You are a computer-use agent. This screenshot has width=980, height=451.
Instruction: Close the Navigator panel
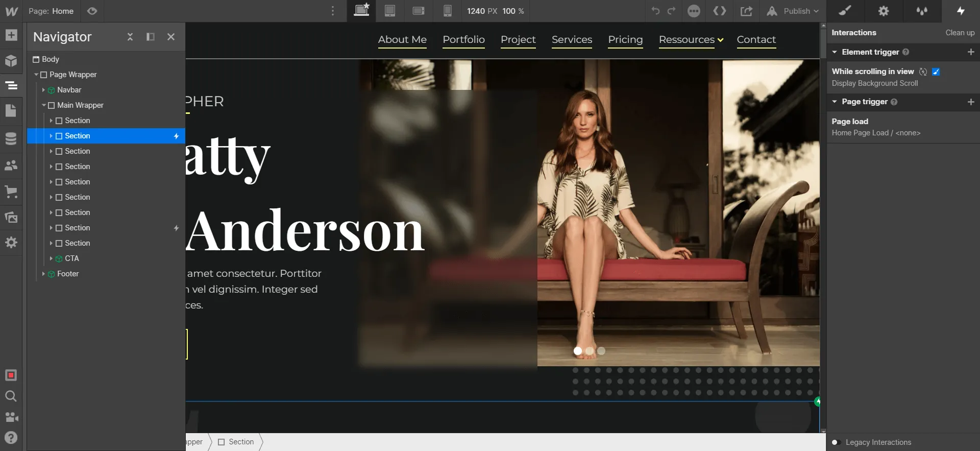tap(171, 37)
